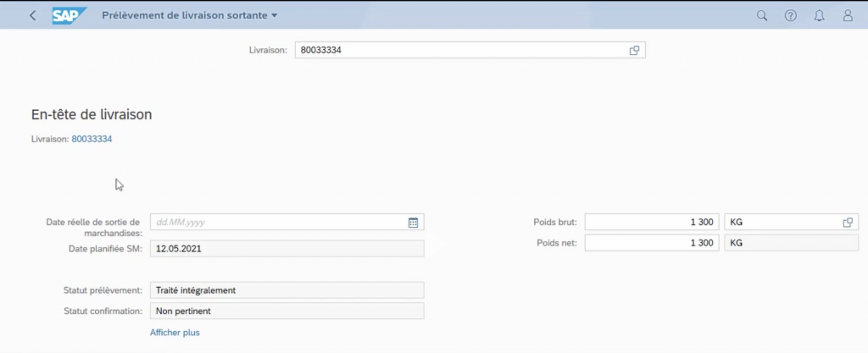Select the Poids brut value field
This screenshot has width=868, height=353.
[x=652, y=223]
